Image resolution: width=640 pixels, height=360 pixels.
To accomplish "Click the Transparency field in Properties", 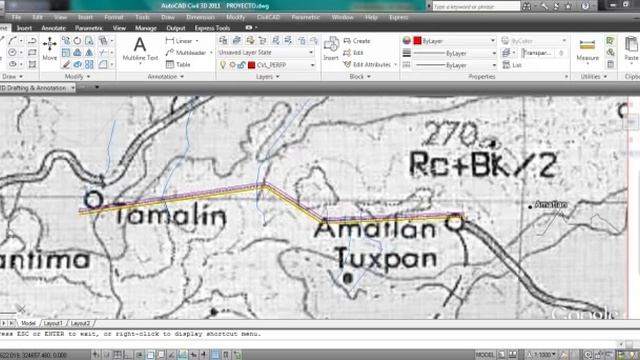I will pos(544,53).
